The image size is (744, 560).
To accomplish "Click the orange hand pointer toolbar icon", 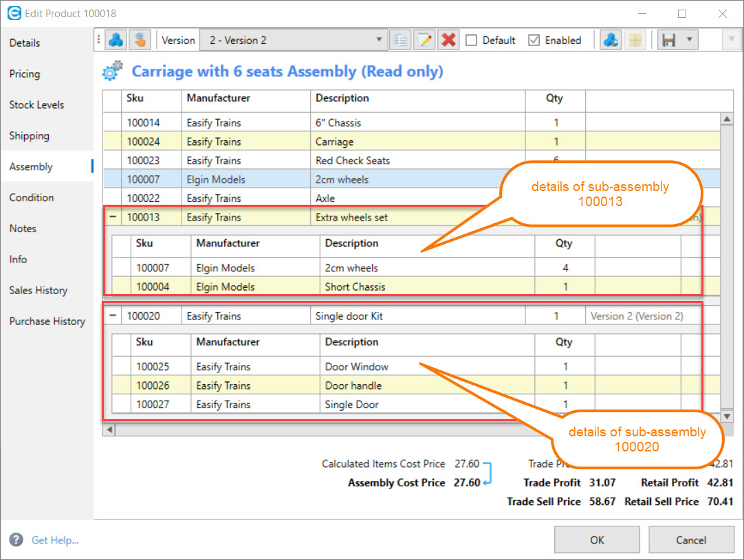I will click(x=140, y=41).
